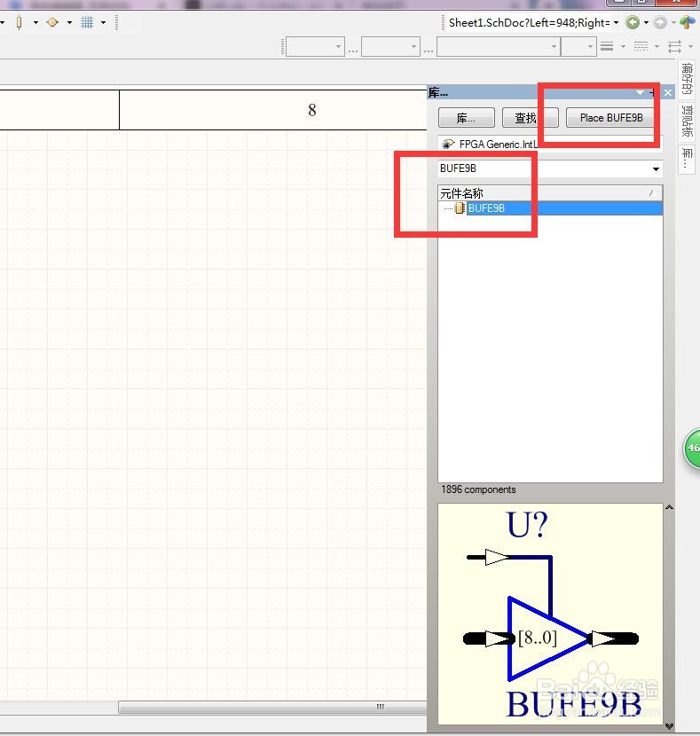The height and width of the screenshot is (736, 700).
Task: Click title block cell labeled 8
Action: point(274,110)
